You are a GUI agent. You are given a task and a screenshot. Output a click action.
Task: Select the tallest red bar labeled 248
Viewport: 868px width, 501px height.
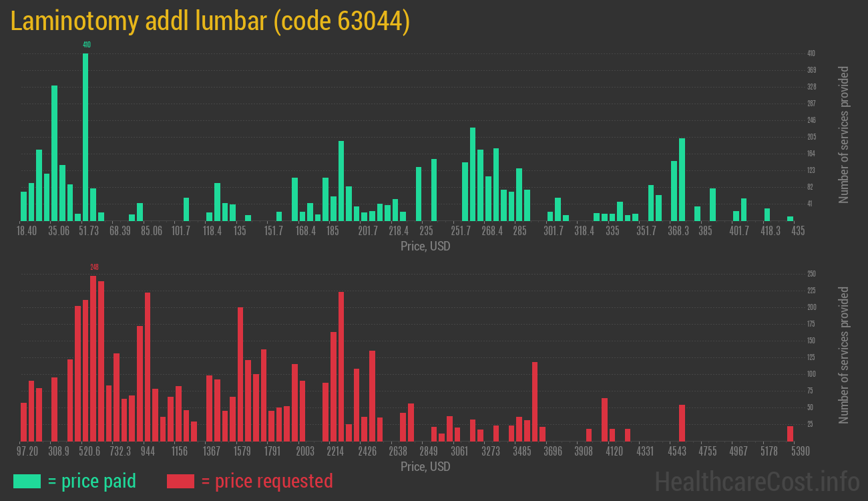93,358
